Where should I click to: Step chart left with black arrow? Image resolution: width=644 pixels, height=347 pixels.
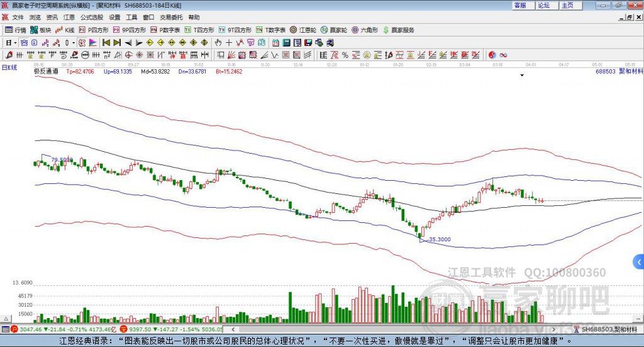128,43
